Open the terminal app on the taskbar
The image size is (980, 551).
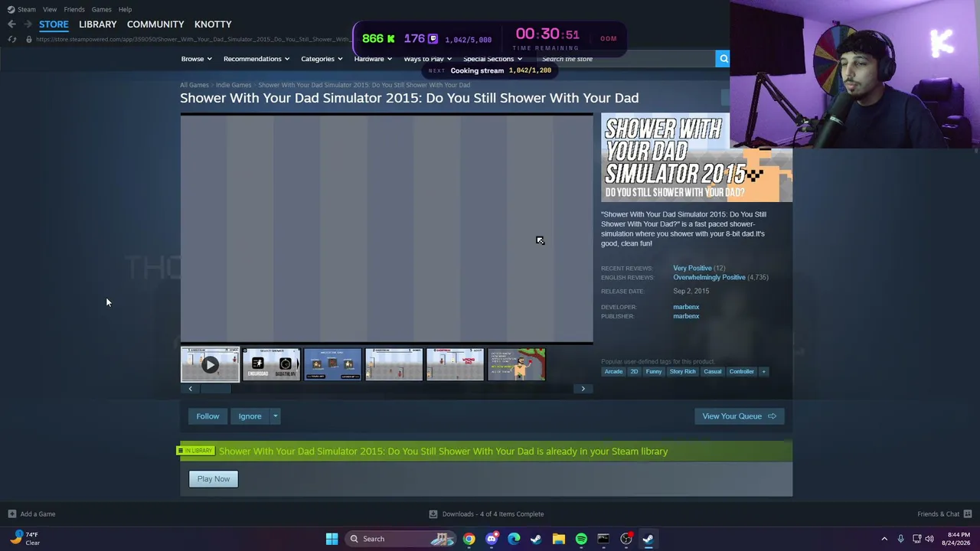click(603, 539)
